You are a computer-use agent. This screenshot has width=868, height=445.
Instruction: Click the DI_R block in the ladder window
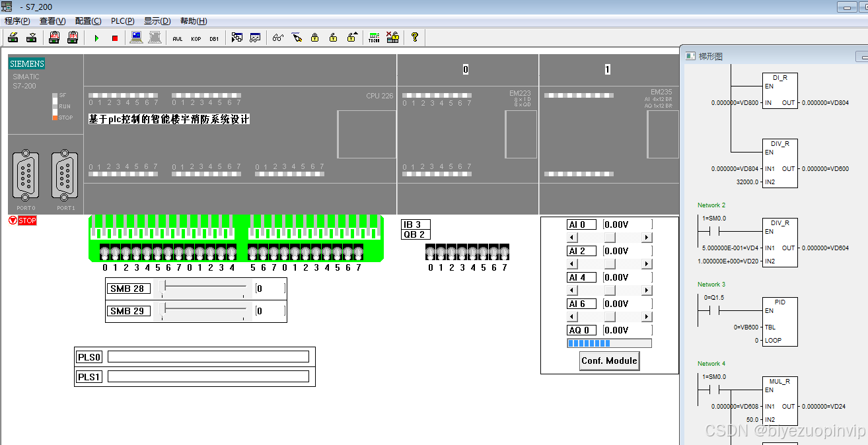(780, 91)
